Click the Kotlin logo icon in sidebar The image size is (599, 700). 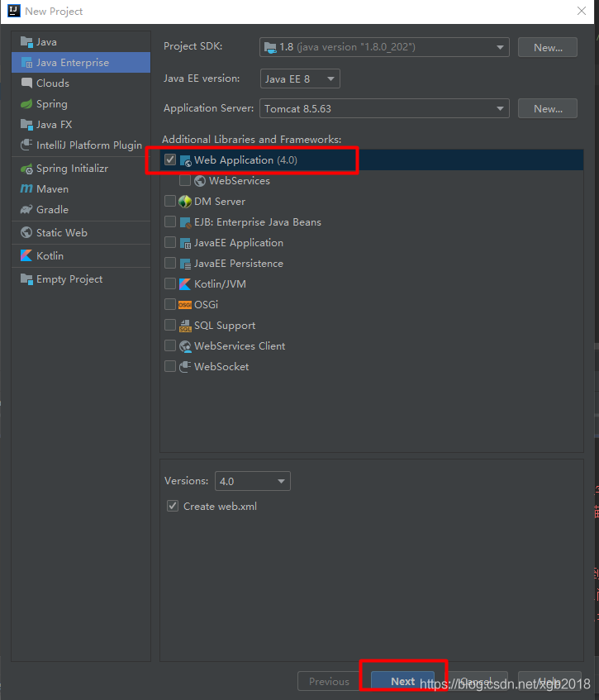click(26, 256)
